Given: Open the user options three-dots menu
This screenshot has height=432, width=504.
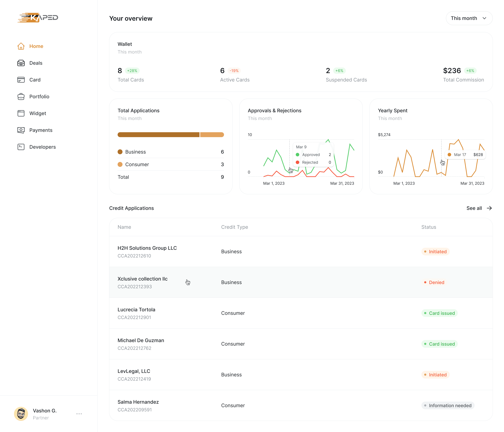Looking at the screenshot, I should [79, 414].
